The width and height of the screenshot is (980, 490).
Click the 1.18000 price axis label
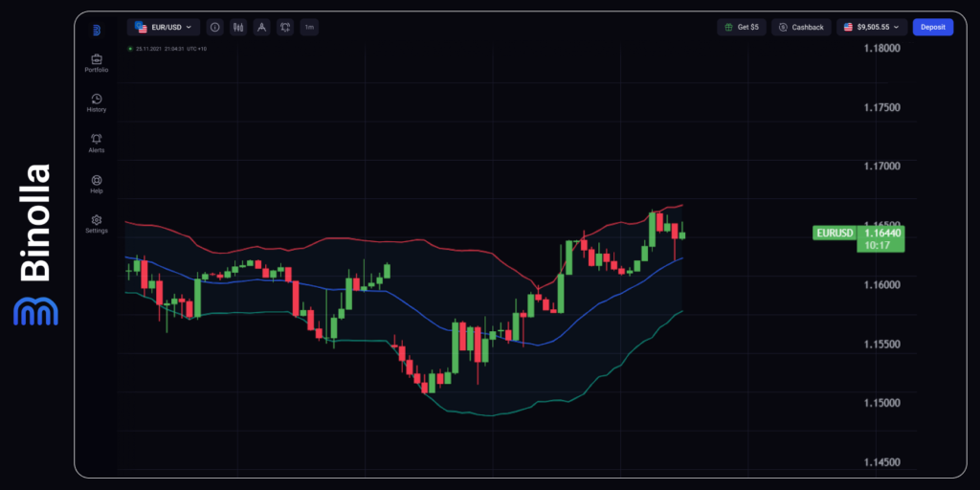coord(881,48)
